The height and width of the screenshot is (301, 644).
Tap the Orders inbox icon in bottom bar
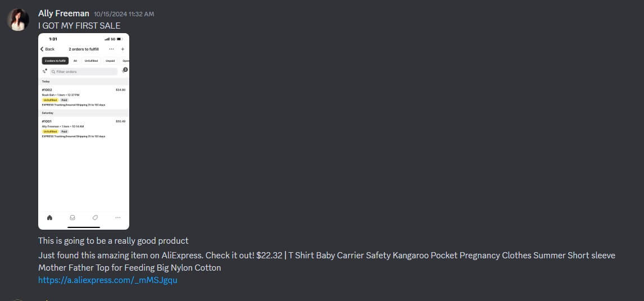click(x=72, y=217)
